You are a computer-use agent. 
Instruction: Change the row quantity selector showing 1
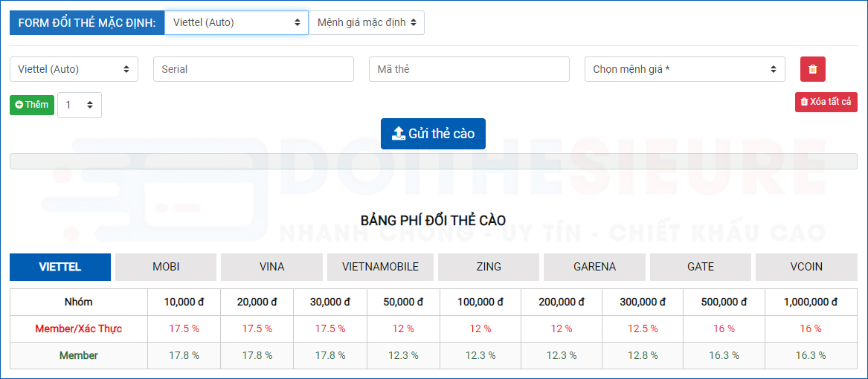coord(80,105)
